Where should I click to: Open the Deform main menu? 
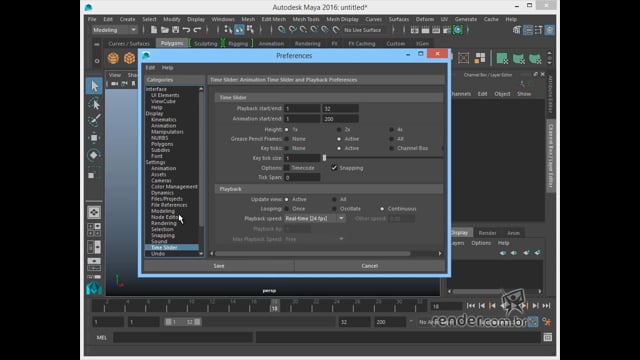424,19
